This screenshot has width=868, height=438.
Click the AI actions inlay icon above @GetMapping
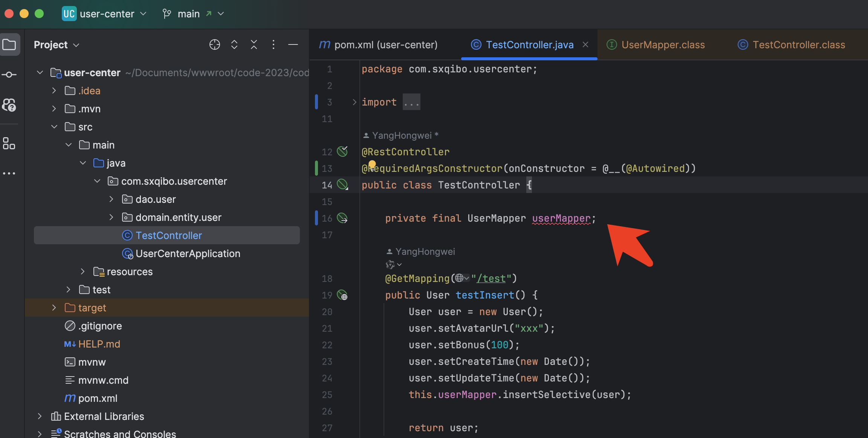pyautogui.click(x=390, y=265)
